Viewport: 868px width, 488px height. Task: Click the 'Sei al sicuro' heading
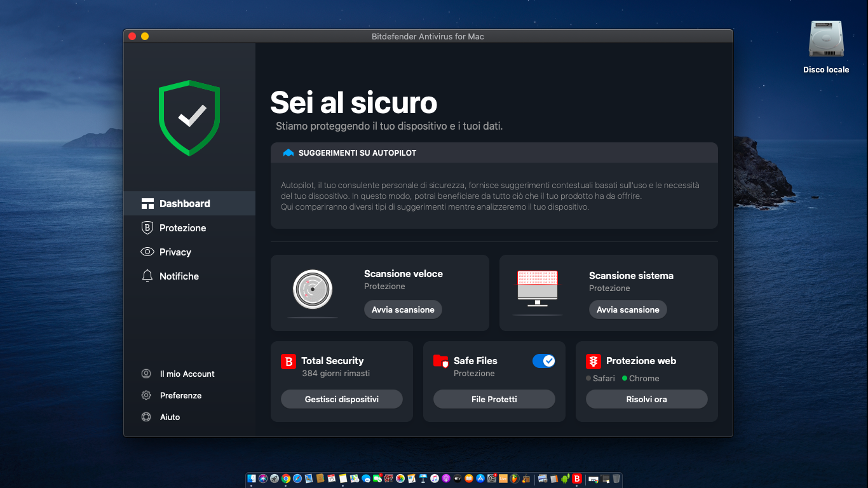coord(354,102)
